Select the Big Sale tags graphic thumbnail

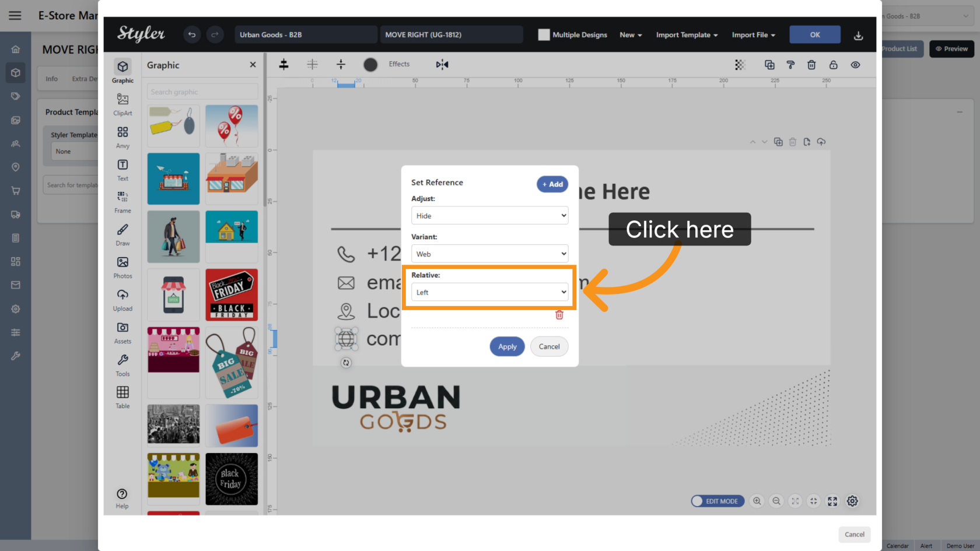click(x=232, y=362)
